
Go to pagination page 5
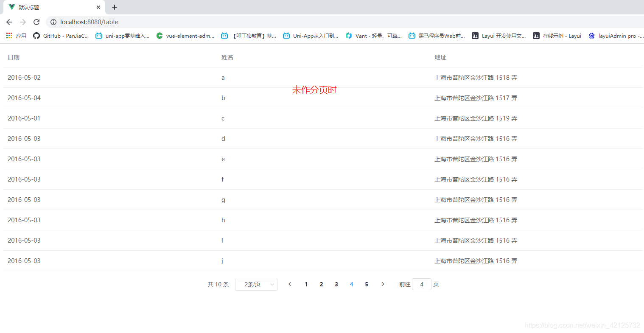pos(367,284)
